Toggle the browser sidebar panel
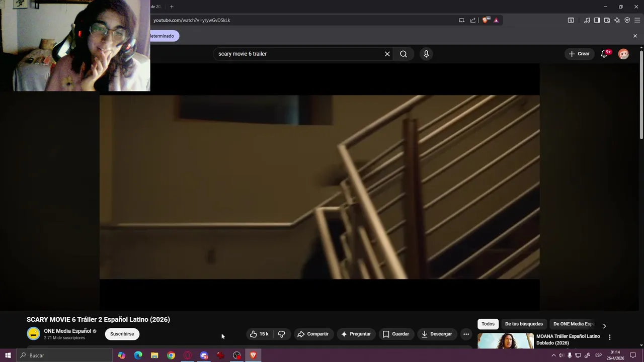644x362 pixels. click(597, 20)
